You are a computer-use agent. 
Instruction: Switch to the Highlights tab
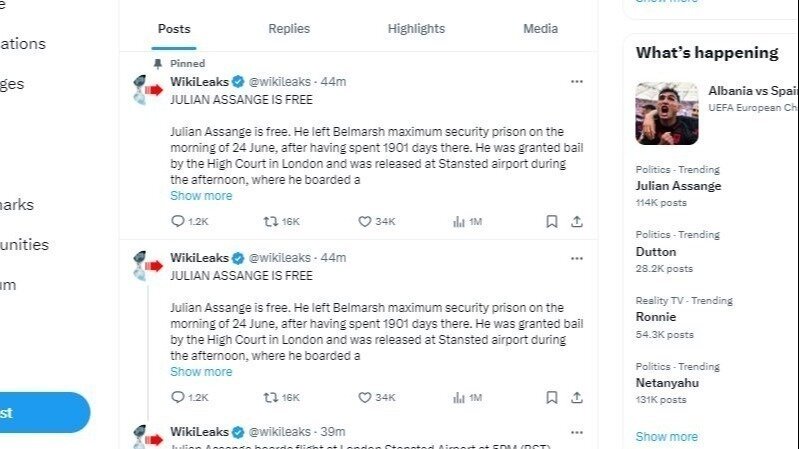[x=416, y=29]
